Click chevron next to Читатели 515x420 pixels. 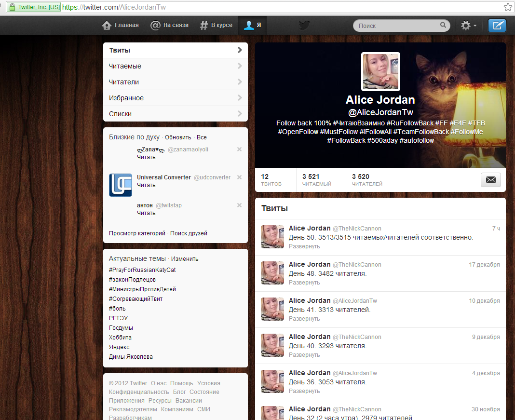click(x=240, y=82)
